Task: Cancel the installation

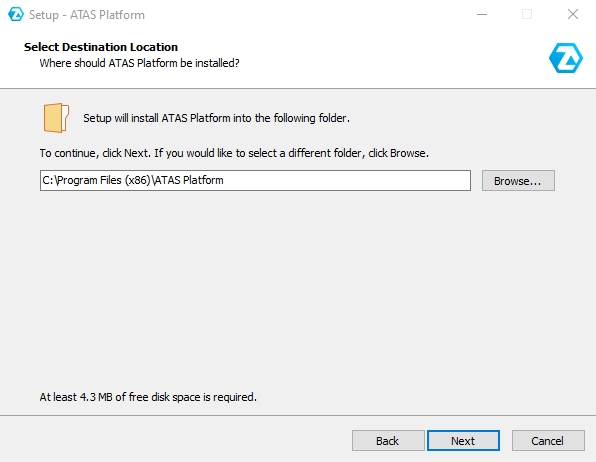Action: click(548, 441)
